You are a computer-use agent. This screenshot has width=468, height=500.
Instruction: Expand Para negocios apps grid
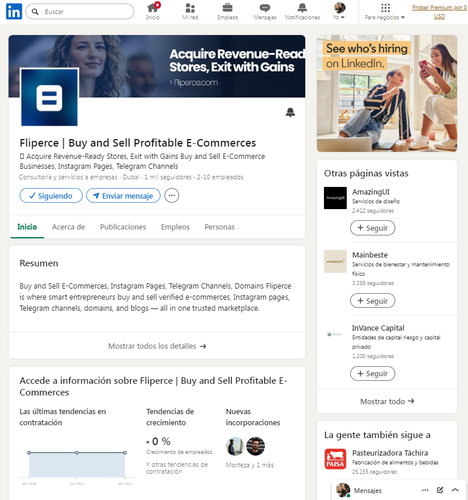pyautogui.click(x=385, y=11)
